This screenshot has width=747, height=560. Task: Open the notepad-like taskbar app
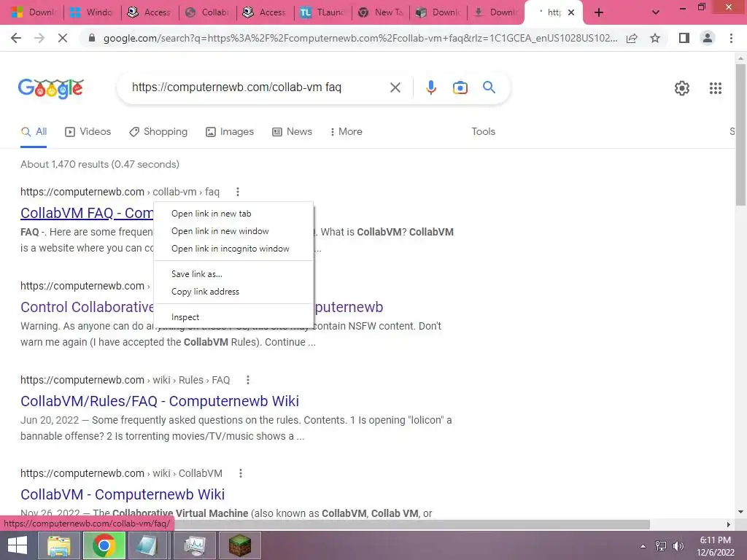[x=147, y=545]
